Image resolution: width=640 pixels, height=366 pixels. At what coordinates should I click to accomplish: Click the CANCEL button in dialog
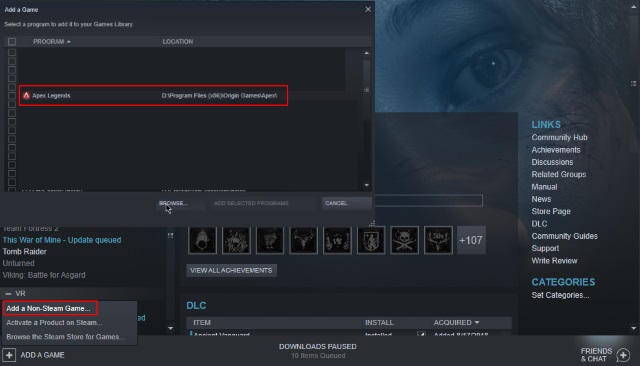pyautogui.click(x=346, y=203)
